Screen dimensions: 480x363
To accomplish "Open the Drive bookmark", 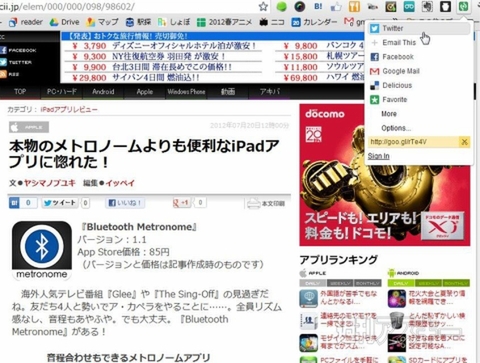I will click(64, 22).
